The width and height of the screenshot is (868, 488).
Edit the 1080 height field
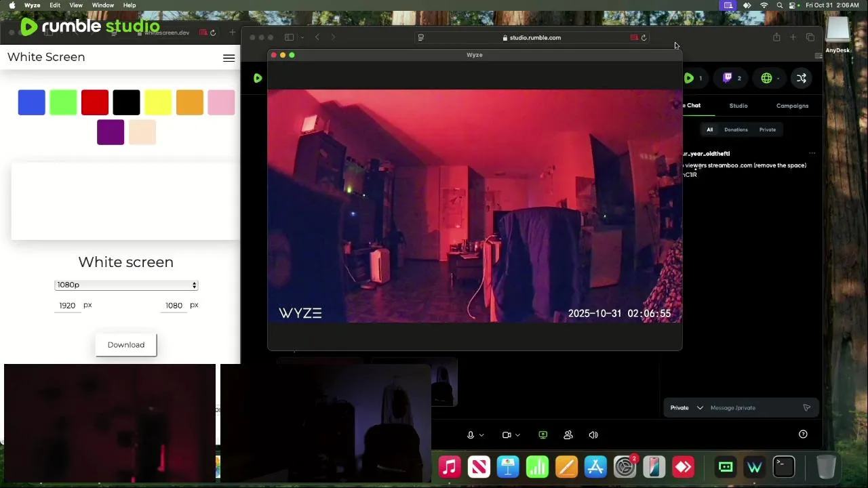[174, 306]
